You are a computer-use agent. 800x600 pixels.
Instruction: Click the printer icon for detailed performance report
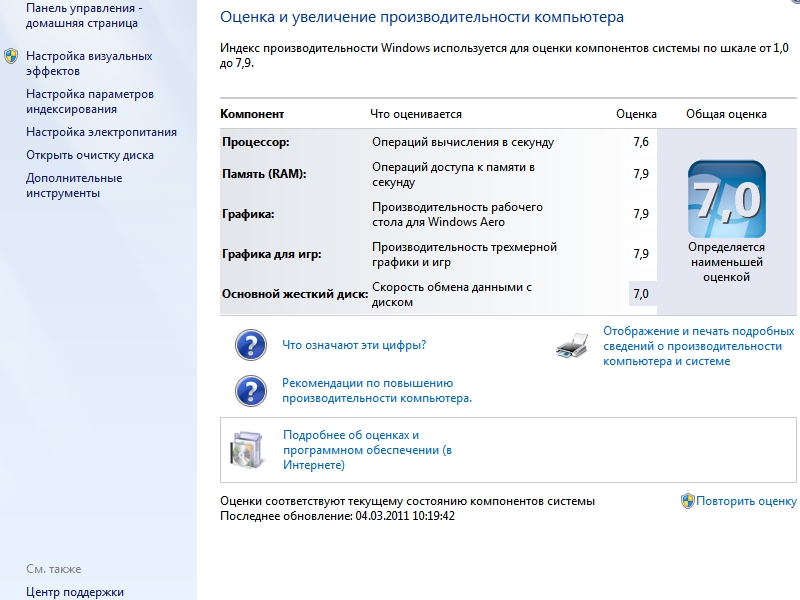(x=572, y=346)
